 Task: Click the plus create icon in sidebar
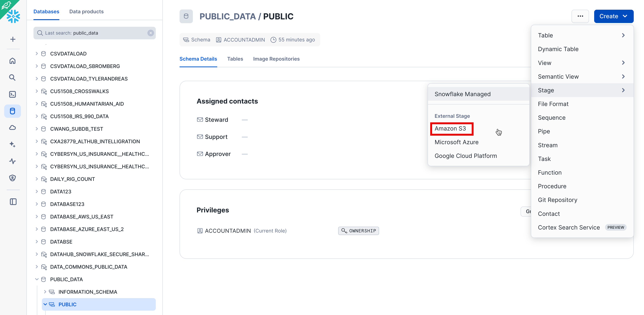13,39
